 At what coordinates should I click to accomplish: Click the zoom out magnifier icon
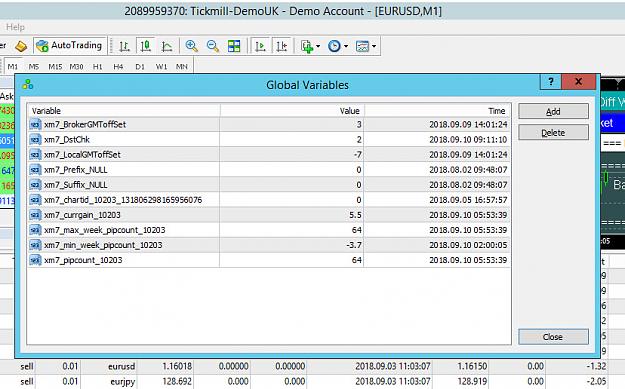tap(213, 46)
